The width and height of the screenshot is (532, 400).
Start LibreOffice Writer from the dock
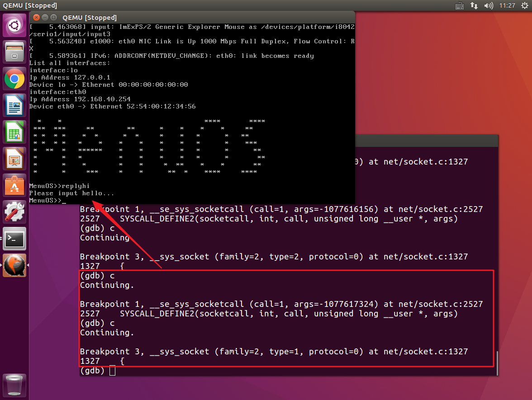click(x=14, y=105)
